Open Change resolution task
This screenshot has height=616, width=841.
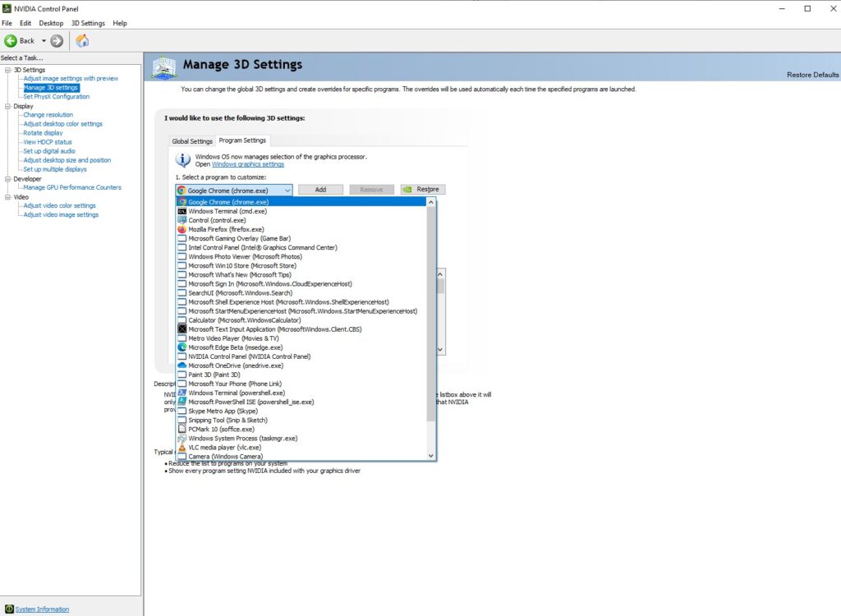pos(48,115)
